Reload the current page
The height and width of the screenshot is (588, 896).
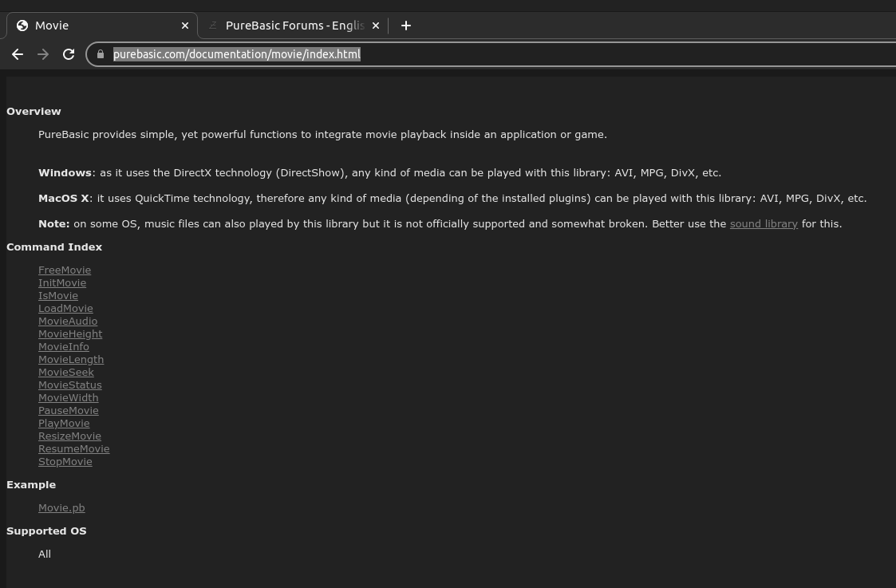(69, 54)
